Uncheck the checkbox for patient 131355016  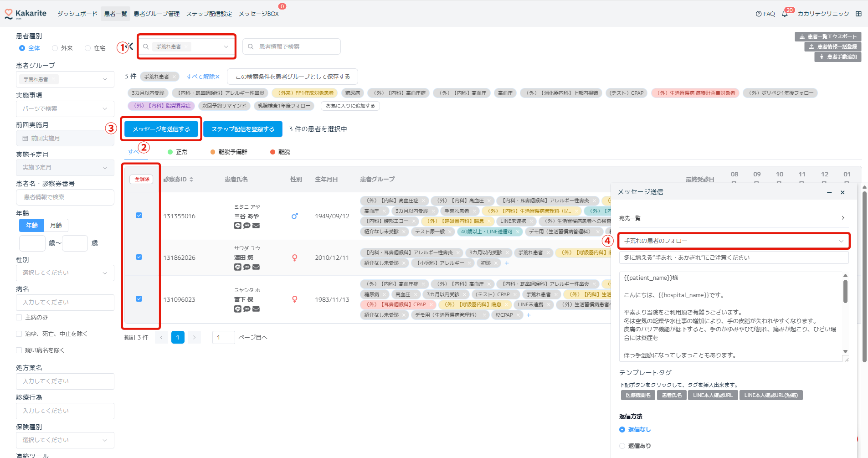click(139, 216)
